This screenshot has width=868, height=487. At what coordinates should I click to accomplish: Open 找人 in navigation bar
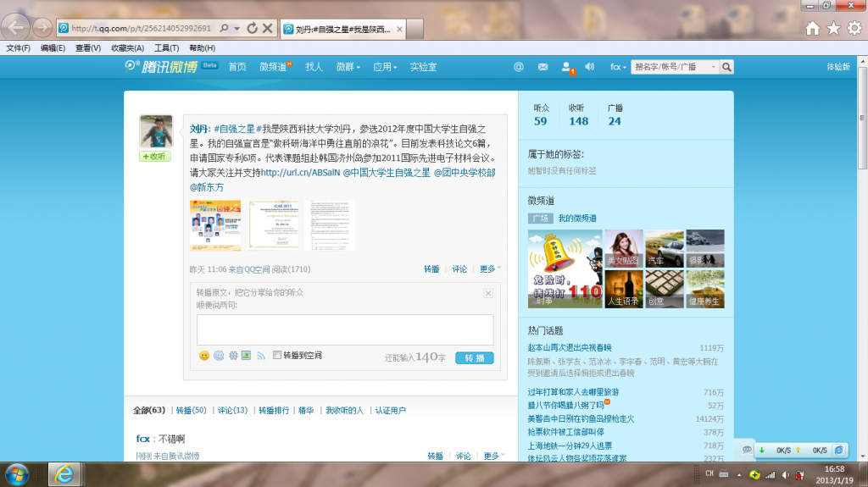pos(314,67)
